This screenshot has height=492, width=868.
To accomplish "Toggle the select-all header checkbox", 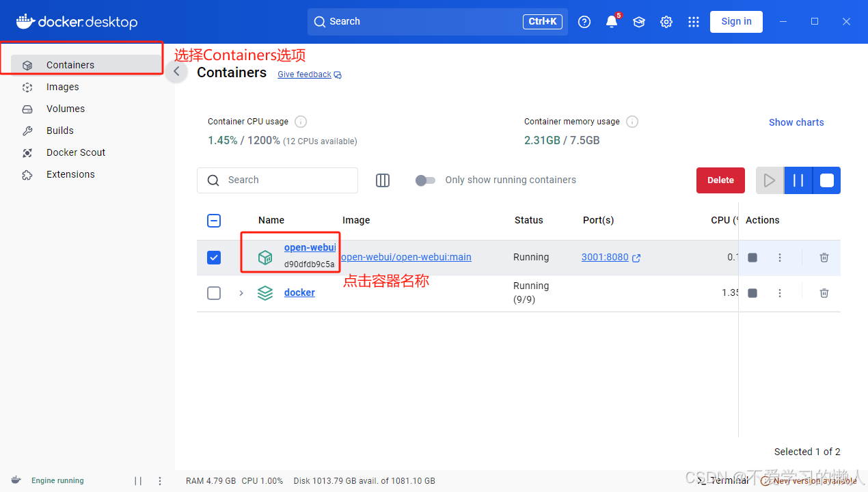I will [x=214, y=221].
